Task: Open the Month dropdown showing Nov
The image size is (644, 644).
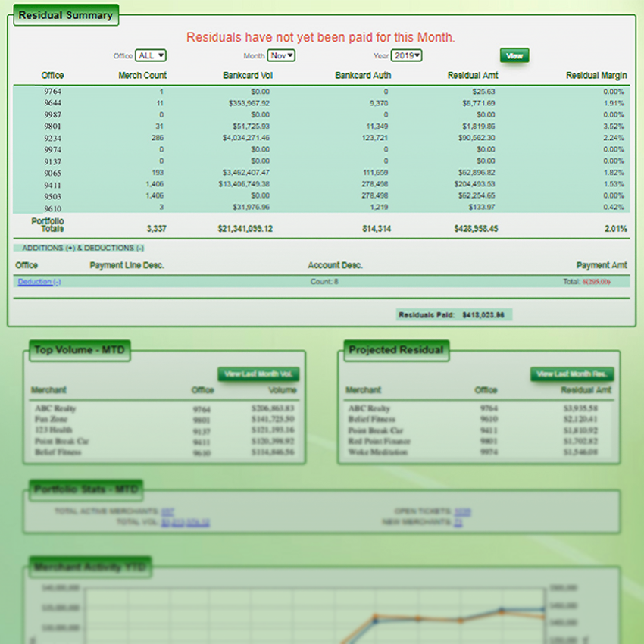Action: pyautogui.click(x=281, y=55)
